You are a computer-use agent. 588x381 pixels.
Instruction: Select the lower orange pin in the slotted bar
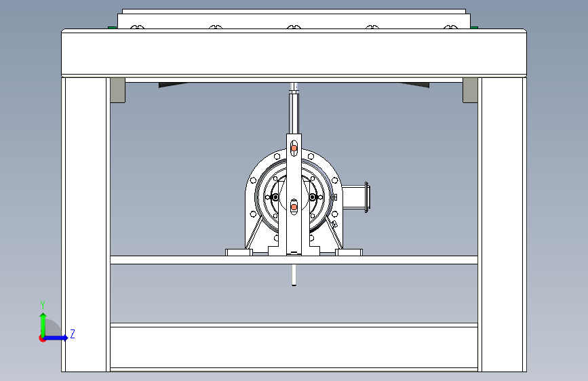click(x=294, y=207)
